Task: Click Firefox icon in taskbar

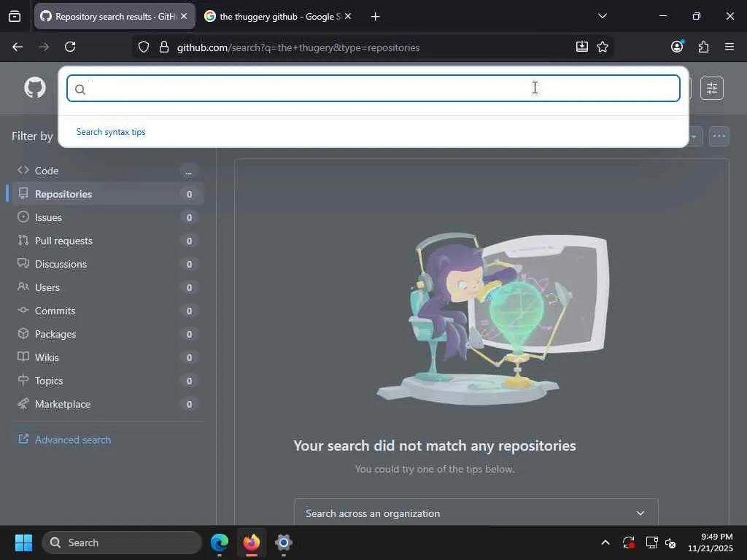Action: (252, 542)
